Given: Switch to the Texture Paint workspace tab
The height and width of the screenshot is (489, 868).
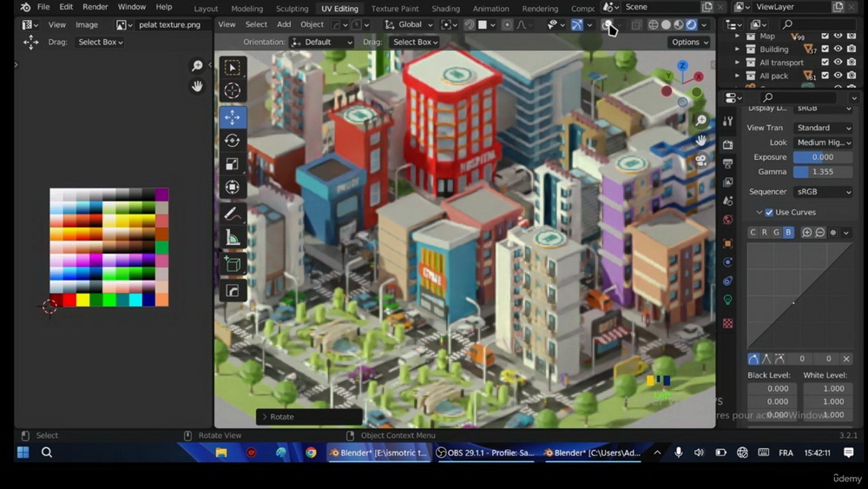Looking at the screenshot, I should pyautogui.click(x=395, y=9).
